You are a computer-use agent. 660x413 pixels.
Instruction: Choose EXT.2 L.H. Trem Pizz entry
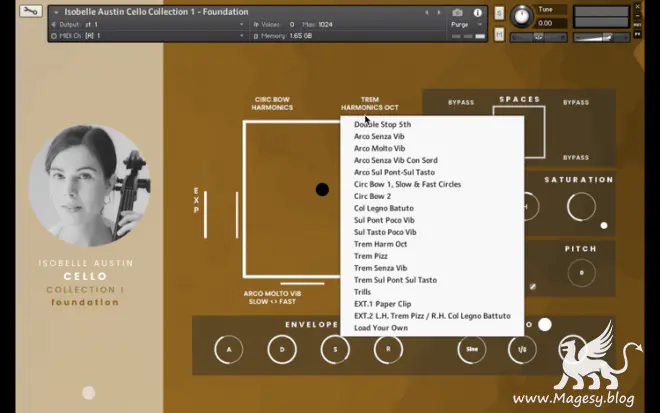[432, 316]
